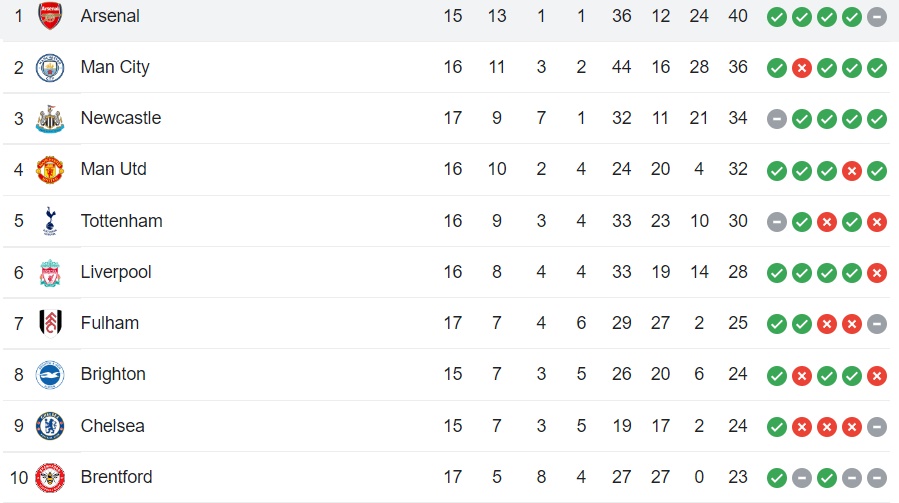Viewport: 899px width, 503px height.
Task: Click the Liverpool club crest
Action: click(x=50, y=272)
